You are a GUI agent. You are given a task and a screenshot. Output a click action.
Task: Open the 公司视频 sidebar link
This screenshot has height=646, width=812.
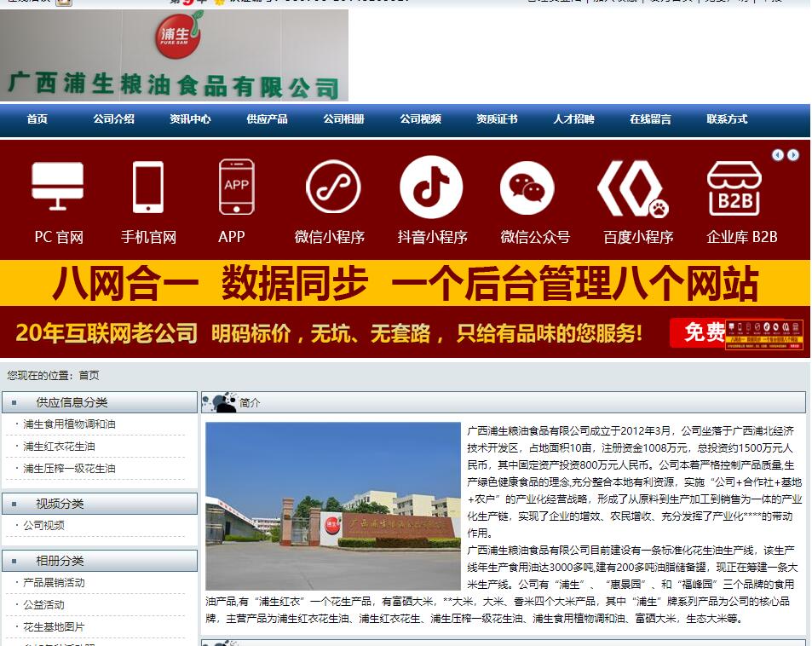[44, 526]
